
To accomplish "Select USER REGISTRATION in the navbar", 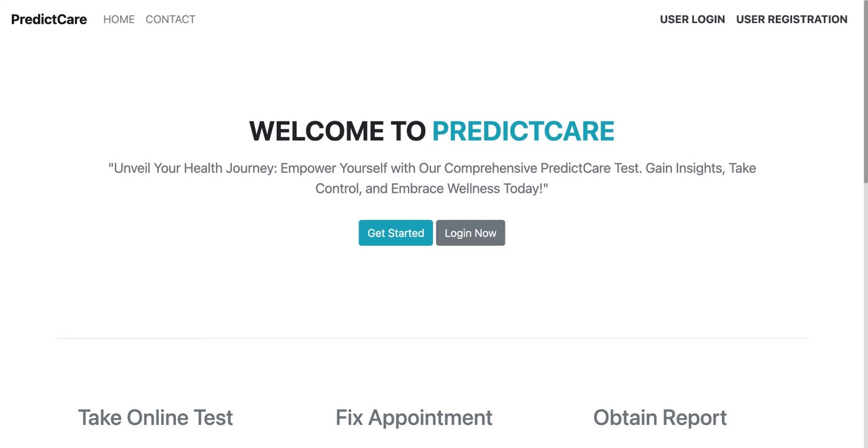I will [x=792, y=19].
